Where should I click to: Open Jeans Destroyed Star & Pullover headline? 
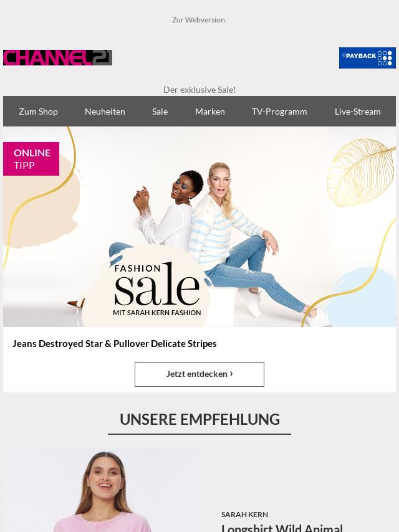(x=115, y=344)
